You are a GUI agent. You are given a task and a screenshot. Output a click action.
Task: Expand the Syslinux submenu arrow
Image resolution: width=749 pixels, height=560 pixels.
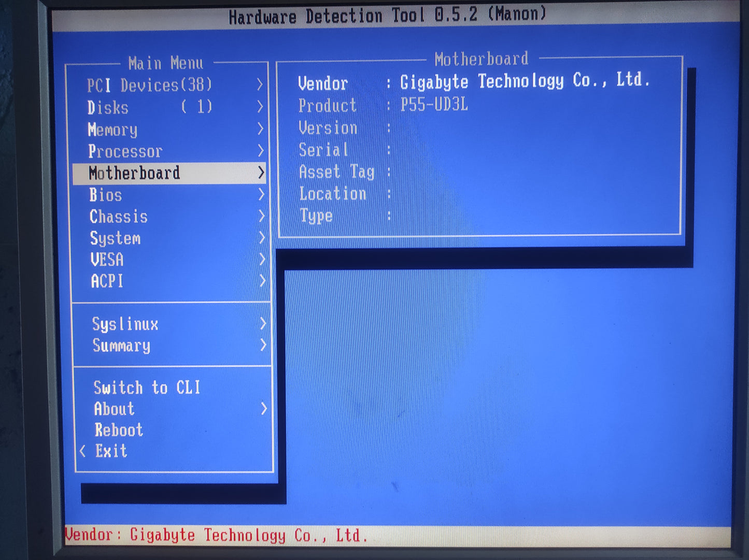(263, 324)
